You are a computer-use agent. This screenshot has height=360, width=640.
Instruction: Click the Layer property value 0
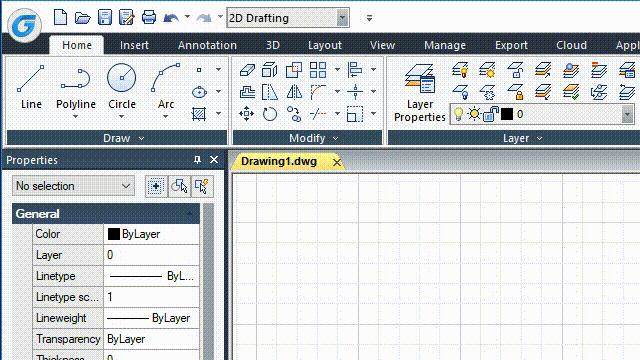(x=151, y=255)
